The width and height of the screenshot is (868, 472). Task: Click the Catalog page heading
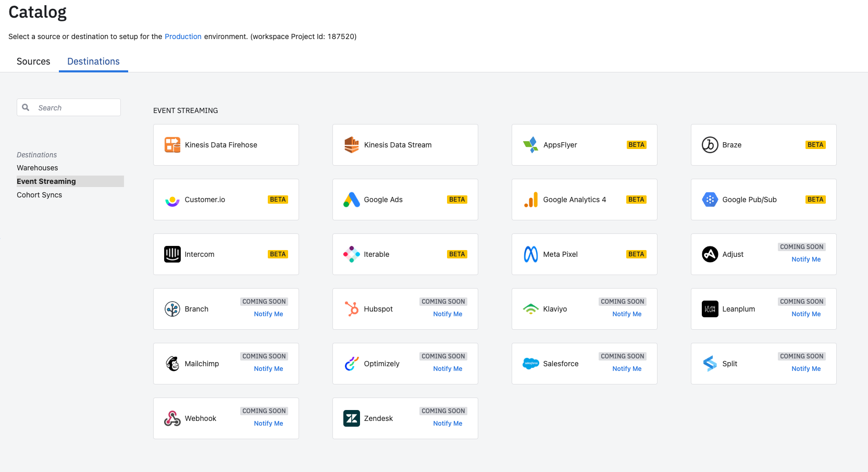click(38, 12)
